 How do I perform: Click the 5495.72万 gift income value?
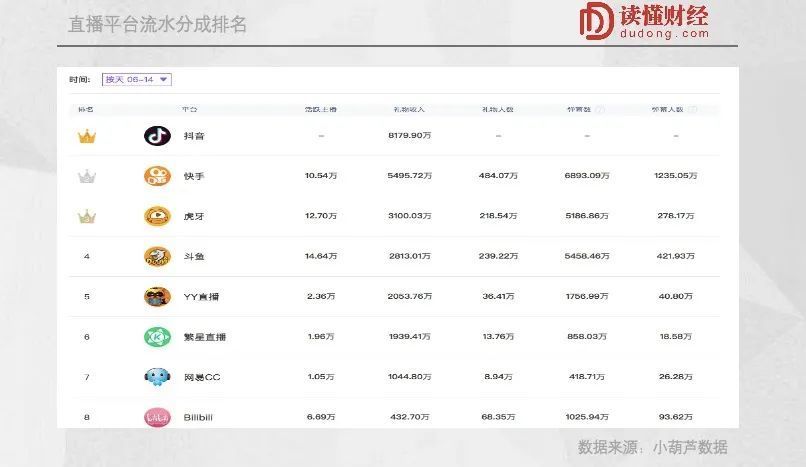[x=410, y=176]
